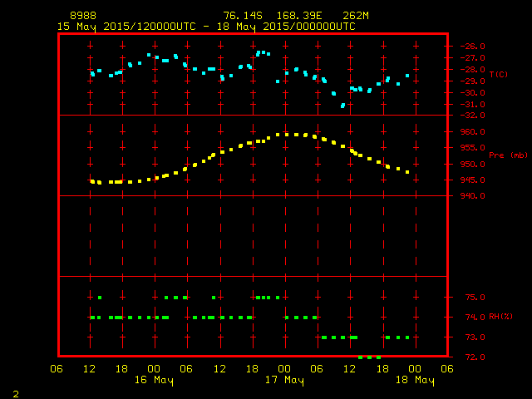Click temperature tick -28.0
Viewport: 532px width, 399px height.
(473, 70)
